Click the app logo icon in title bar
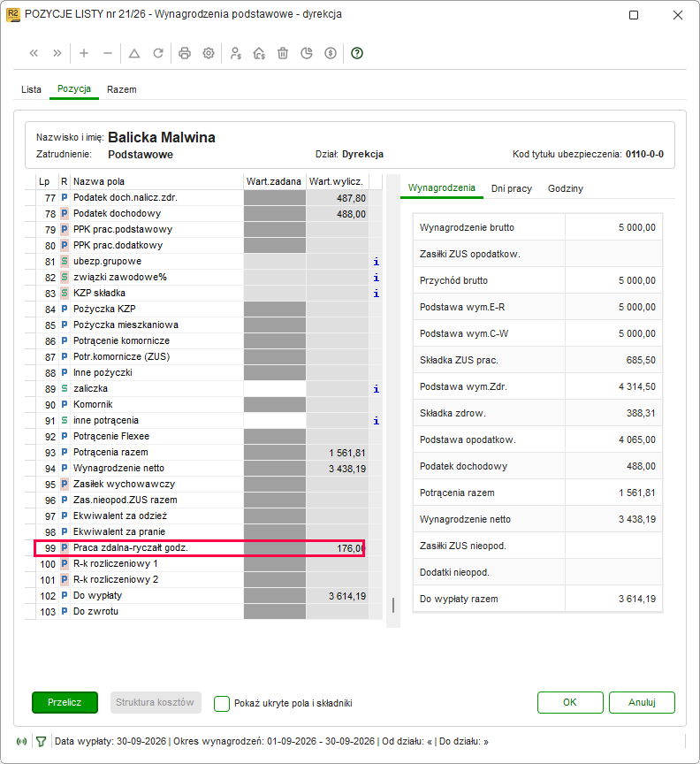Screen dimensions: 700x764 (x=12, y=15)
